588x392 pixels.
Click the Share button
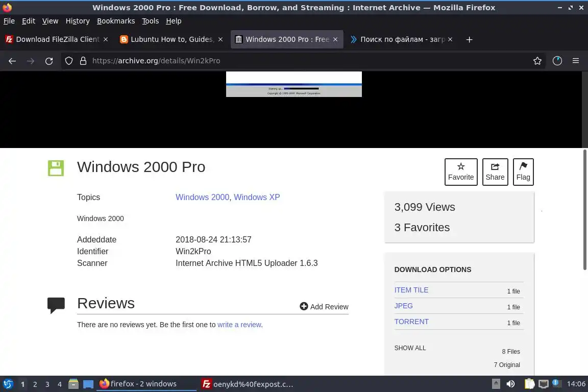pyautogui.click(x=495, y=172)
